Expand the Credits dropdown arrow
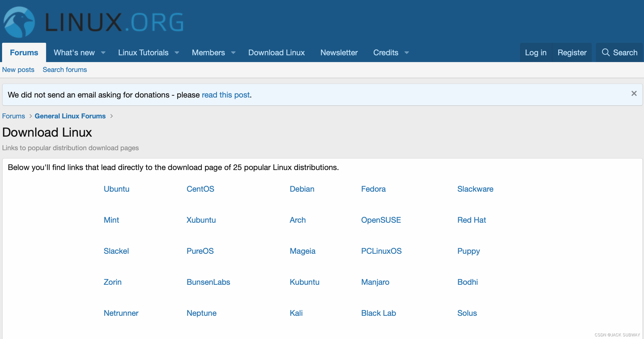644x339 pixels. 407,53
